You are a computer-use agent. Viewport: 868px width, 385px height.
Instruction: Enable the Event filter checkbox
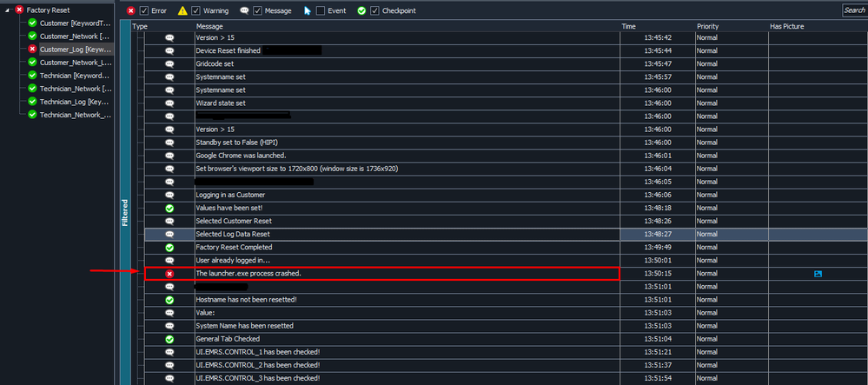(321, 10)
